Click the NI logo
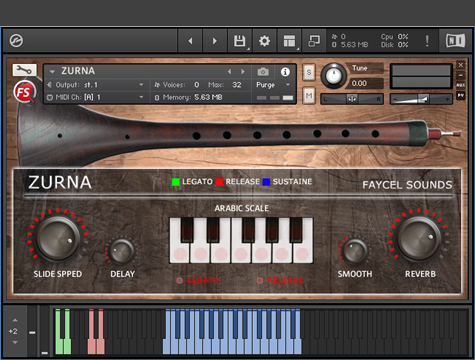This screenshot has width=475, height=360. pyautogui.click(x=455, y=41)
